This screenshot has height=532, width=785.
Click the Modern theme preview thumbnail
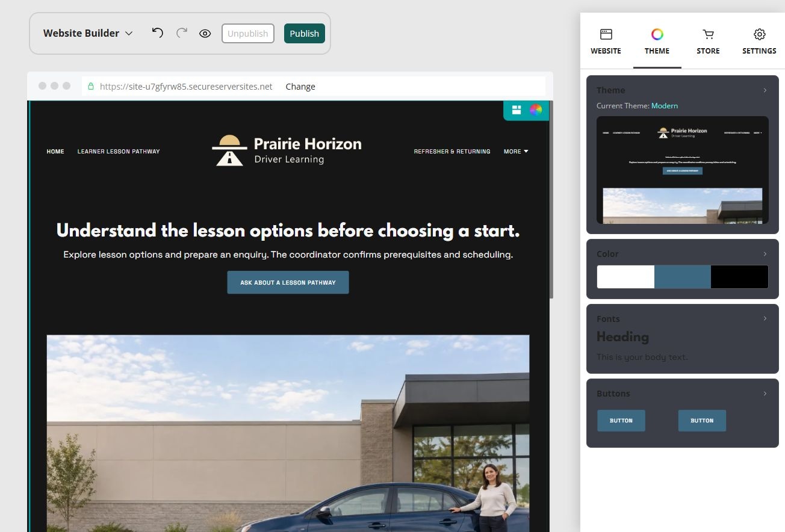point(683,170)
